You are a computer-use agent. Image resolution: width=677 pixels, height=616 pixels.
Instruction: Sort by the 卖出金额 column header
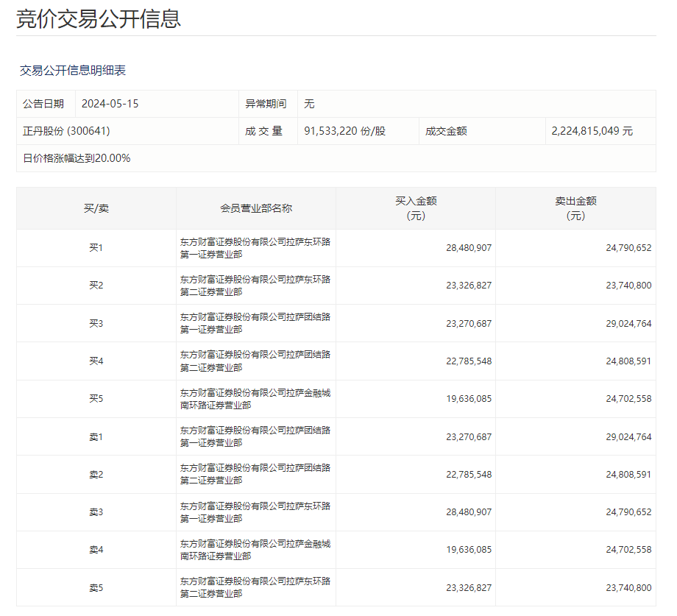[x=575, y=208]
